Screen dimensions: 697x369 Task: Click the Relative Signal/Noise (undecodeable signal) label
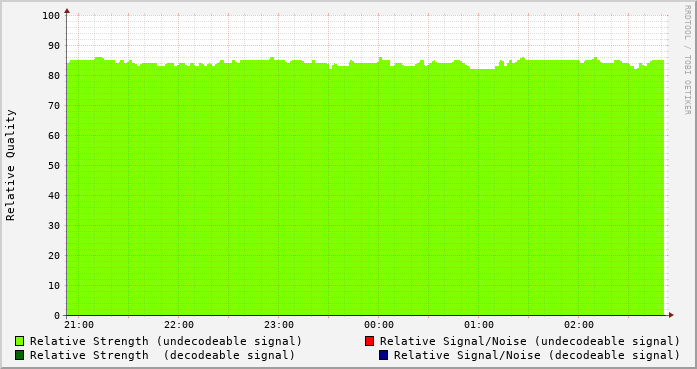(x=530, y=341)
